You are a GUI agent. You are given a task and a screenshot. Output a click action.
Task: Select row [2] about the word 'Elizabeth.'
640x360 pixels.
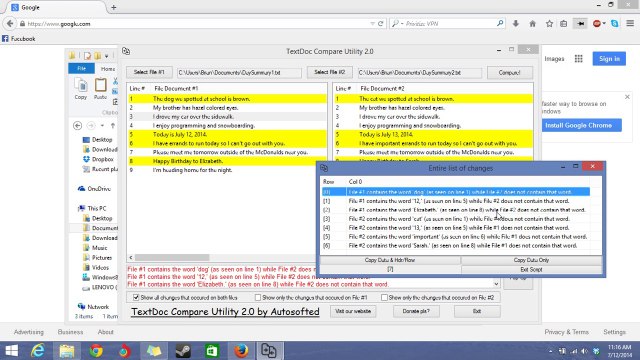[x=456, y=210]
